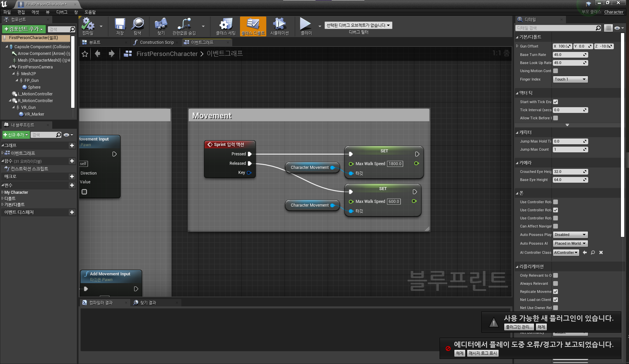Open Class Defaults (클래스 디폴트) icon

[253, 26]
